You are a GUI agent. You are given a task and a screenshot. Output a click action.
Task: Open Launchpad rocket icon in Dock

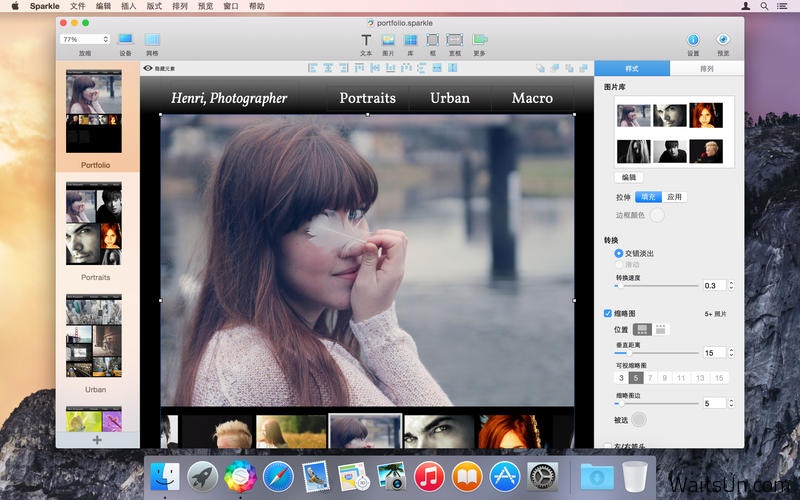point(203,477)
